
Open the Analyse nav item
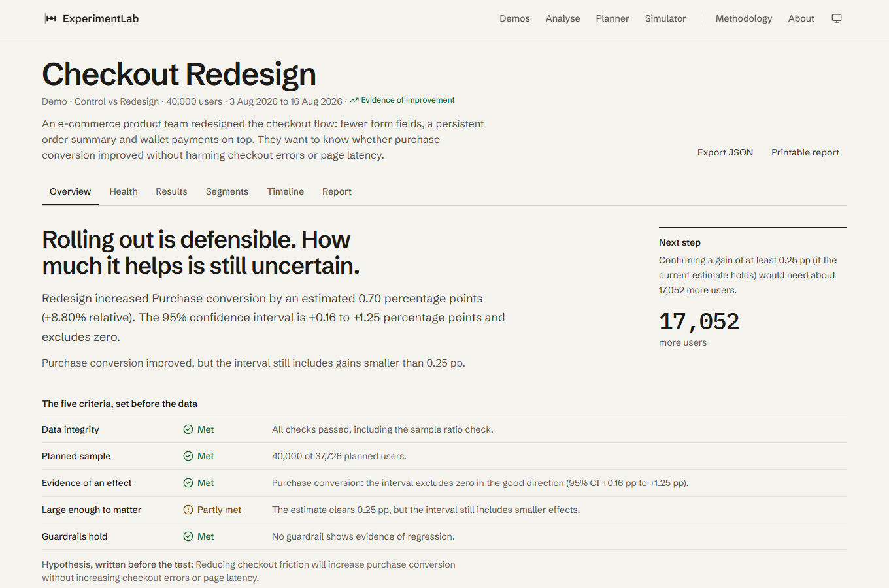point(563,18)
